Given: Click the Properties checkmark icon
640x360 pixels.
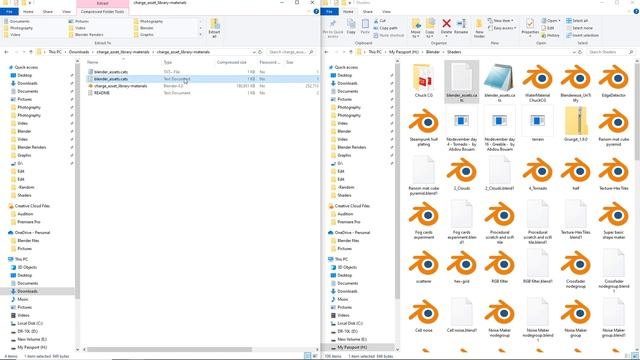Looking at the screenshot, I should 530,24.
